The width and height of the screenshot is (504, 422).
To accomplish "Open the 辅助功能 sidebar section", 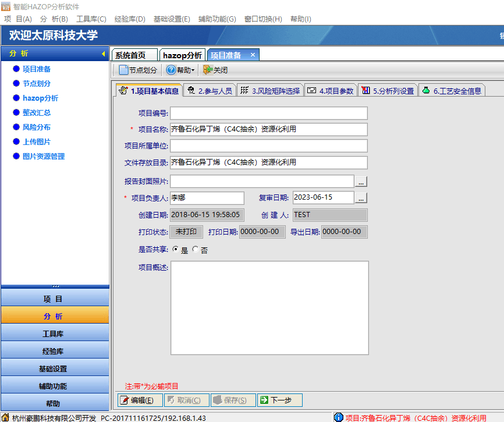I will [x=55, y=385].
